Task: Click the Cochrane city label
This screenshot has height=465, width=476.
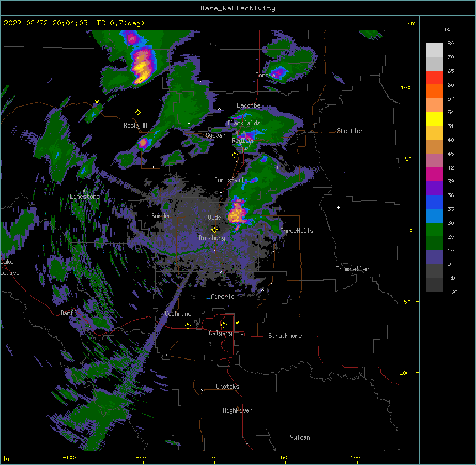Action: point(178,314)
